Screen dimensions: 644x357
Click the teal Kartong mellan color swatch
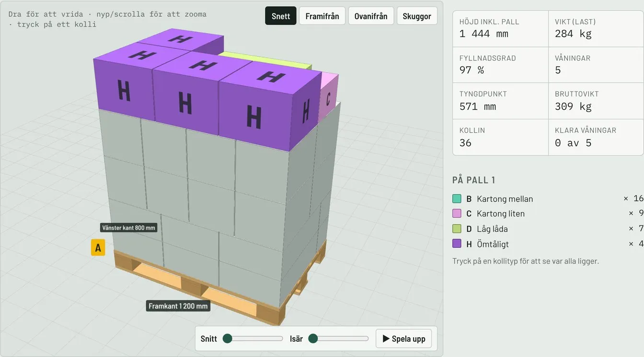pyautogui.click(x=457, y=198)
